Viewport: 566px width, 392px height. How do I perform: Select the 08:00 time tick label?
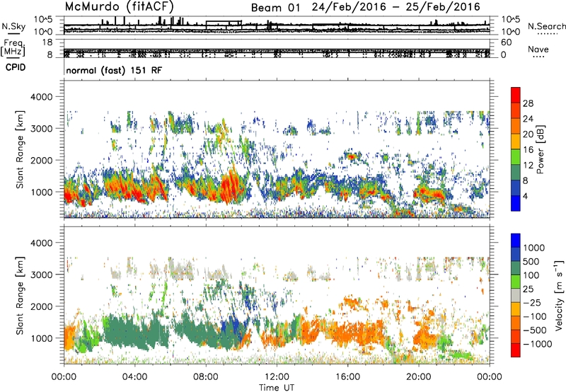point(206,377)
